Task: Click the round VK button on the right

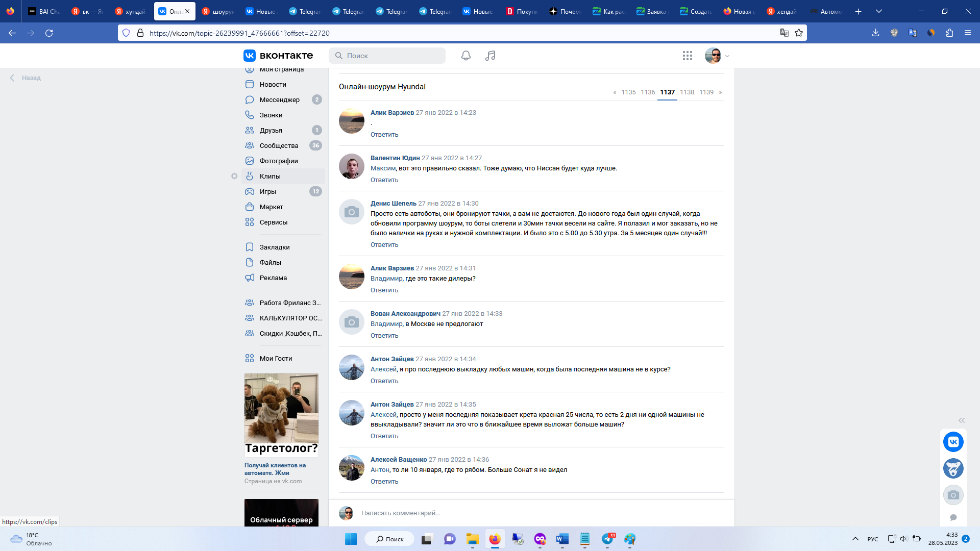Action: tap(953, 442)
